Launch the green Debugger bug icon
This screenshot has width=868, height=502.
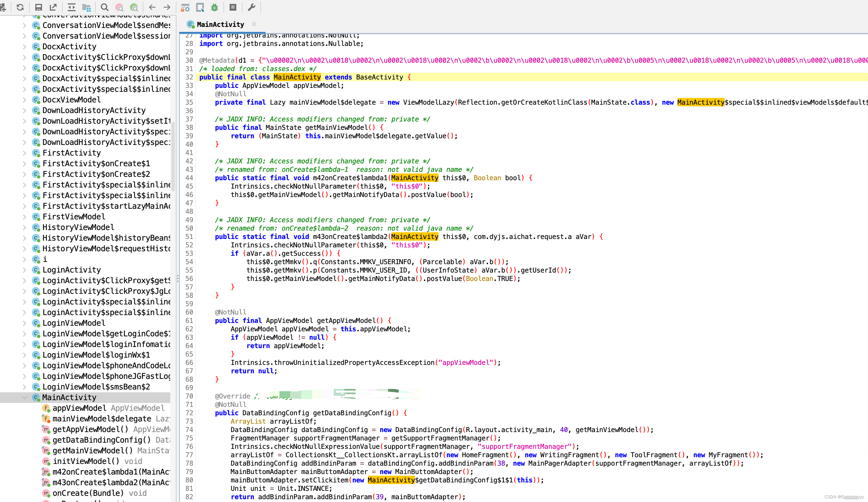point(214,7)
